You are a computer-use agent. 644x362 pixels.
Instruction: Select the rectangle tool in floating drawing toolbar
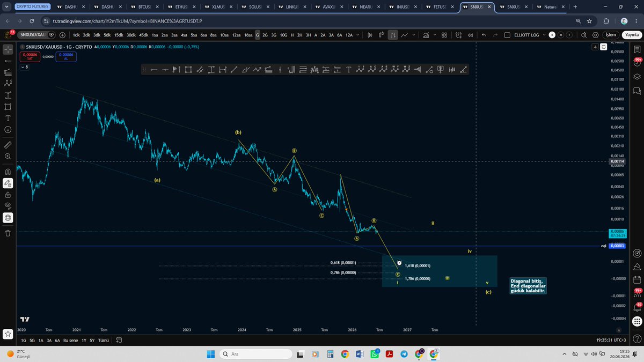coord(188,69)
